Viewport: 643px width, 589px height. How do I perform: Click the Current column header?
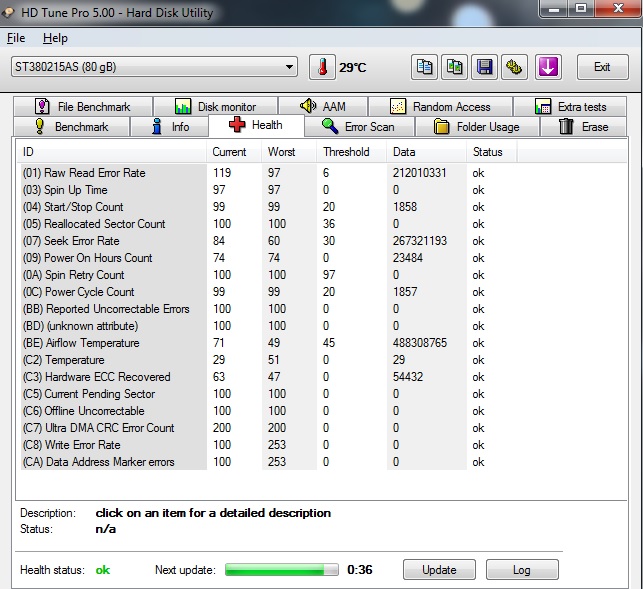(234, 152)
